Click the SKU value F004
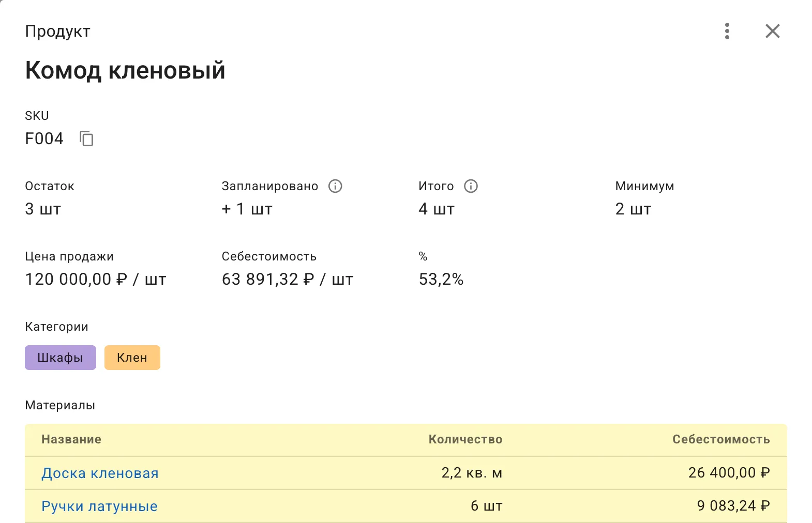The image size is (812, 523). point(44,139)
